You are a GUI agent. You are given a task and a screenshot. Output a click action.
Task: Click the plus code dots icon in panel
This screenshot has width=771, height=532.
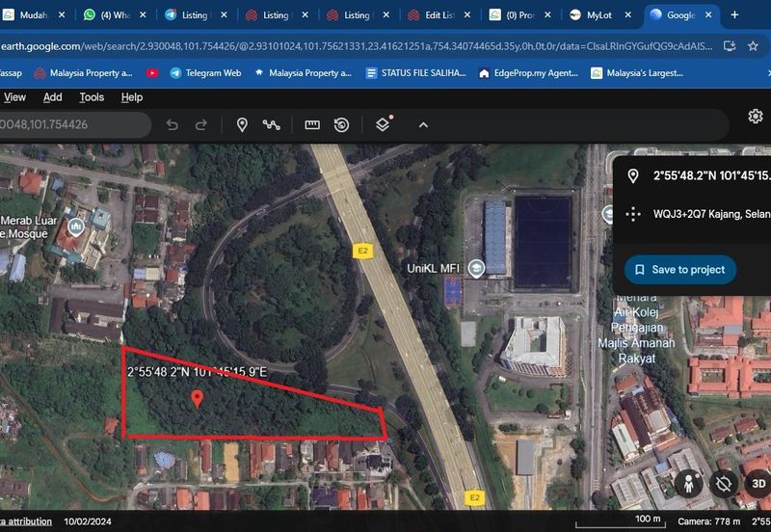point(633,214)
